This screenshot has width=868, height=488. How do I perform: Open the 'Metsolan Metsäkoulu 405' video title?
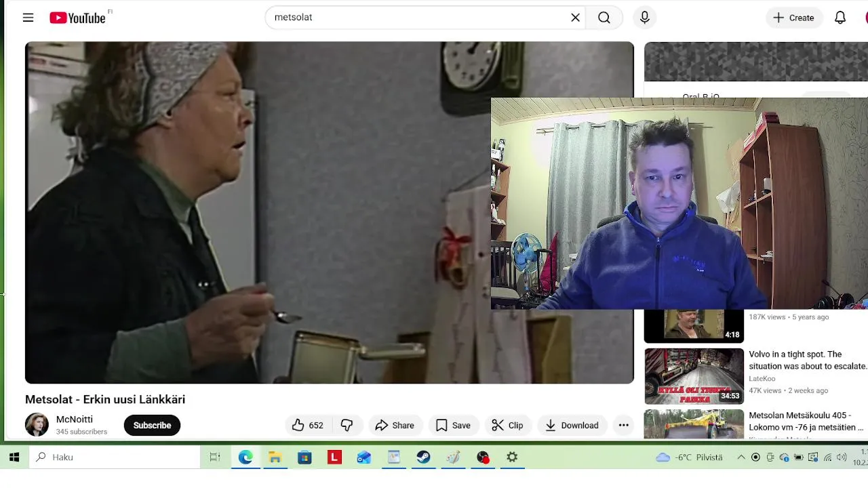coord(806,421)
